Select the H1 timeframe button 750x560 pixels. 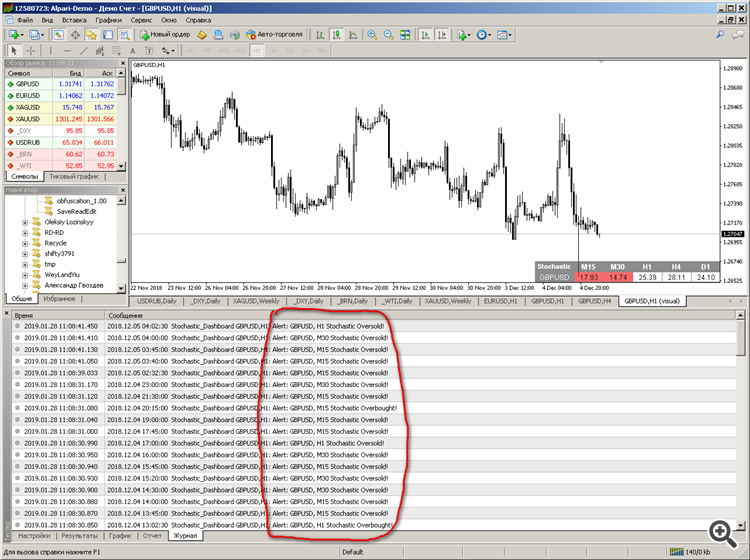256,51
